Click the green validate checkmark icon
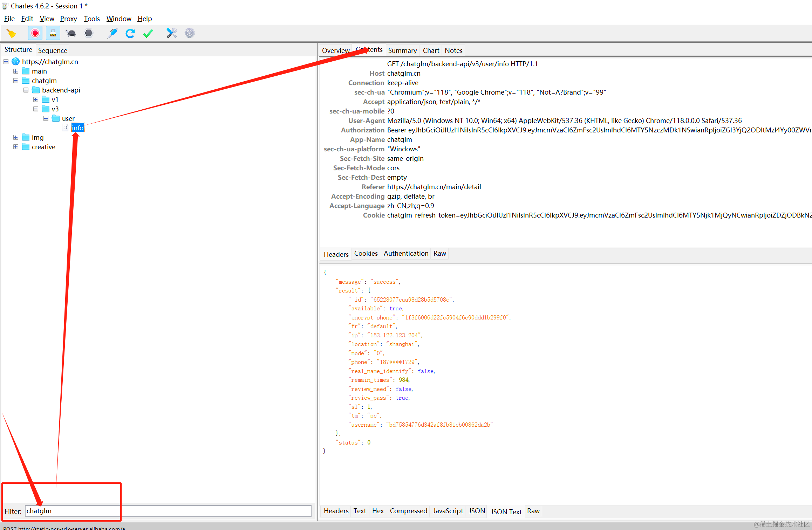Viewport: 812px width, 530px height. (x=148, y=33)
